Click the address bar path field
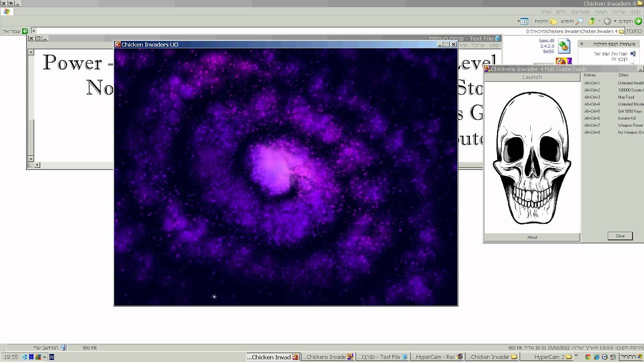This screenshot has height=362, width=644. [327, 31]
